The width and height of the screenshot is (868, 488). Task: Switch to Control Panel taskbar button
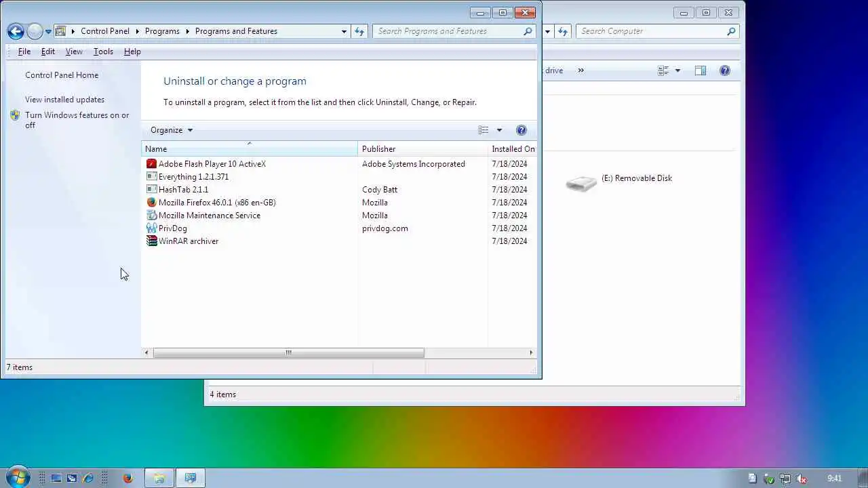pos(191,478)
